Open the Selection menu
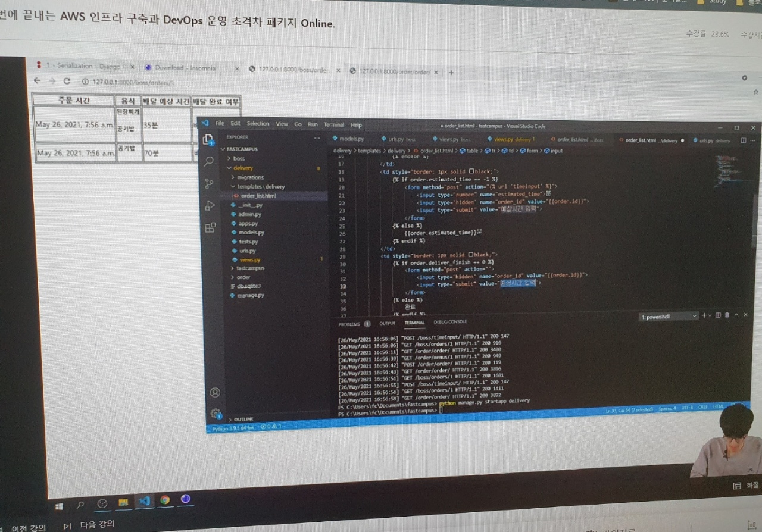 [258, 124]
